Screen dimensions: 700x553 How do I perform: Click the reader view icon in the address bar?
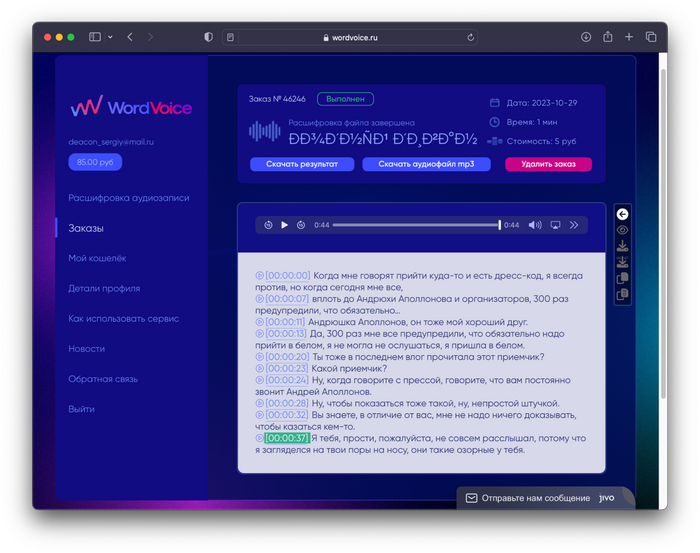click(x=230, y=37)
